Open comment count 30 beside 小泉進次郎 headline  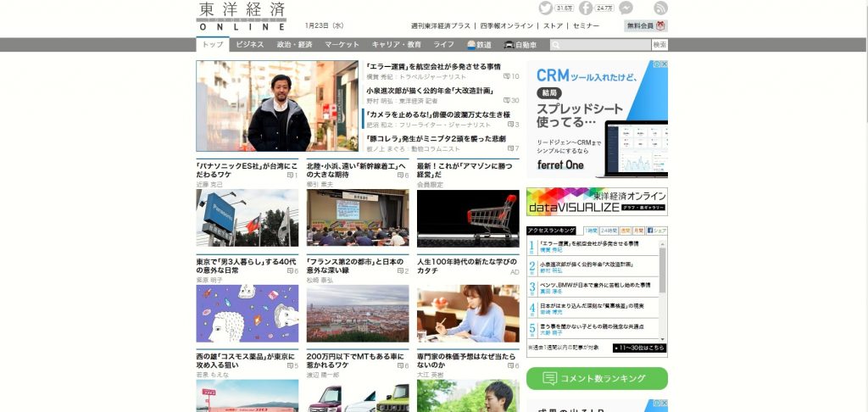(x=511, y=100)
